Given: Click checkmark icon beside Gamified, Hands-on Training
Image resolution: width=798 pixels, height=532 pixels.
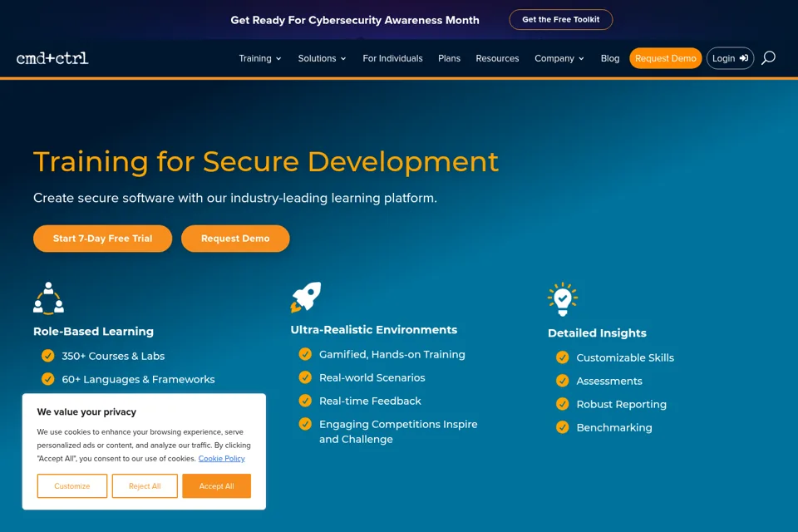Looking at the screenshot, I should (305, 354).
